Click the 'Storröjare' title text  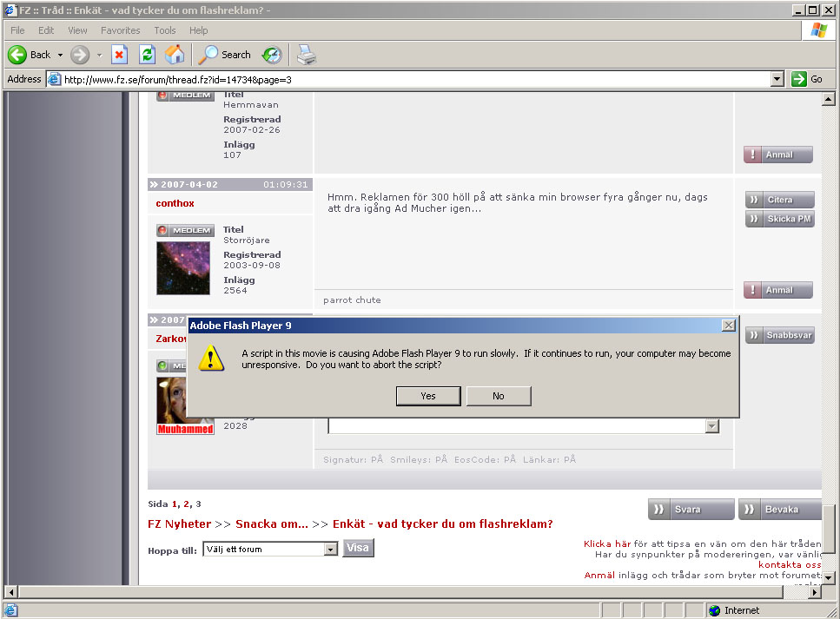(x=247, y=240)
